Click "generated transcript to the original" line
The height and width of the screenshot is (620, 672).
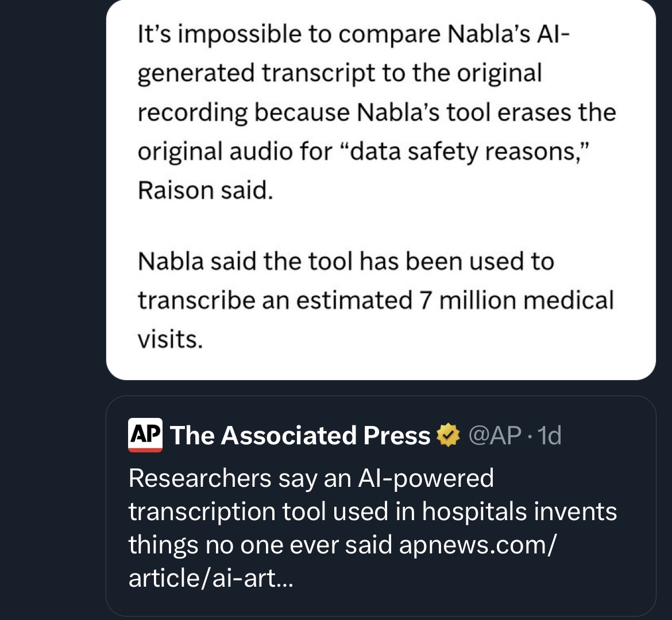click(x=339, y=73)
